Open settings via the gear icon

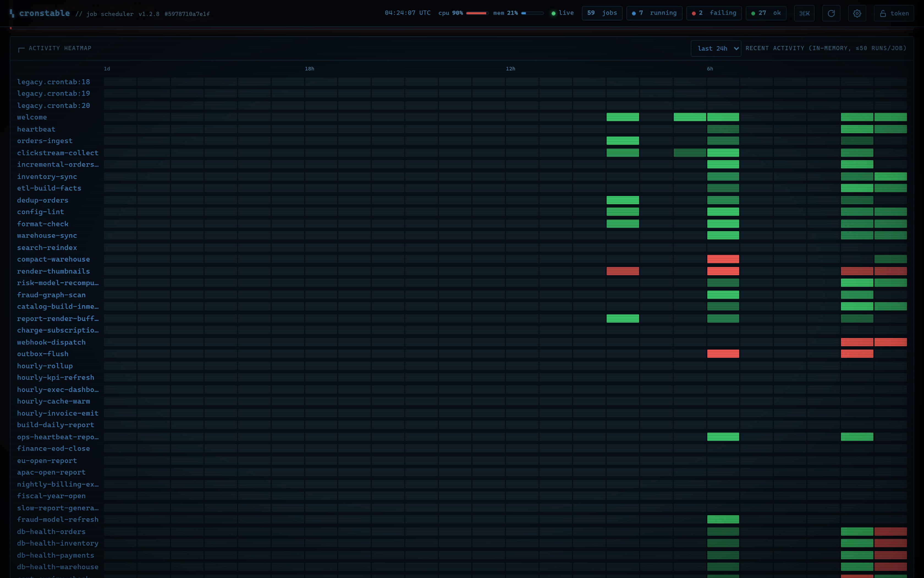click(x=857, y=13)
